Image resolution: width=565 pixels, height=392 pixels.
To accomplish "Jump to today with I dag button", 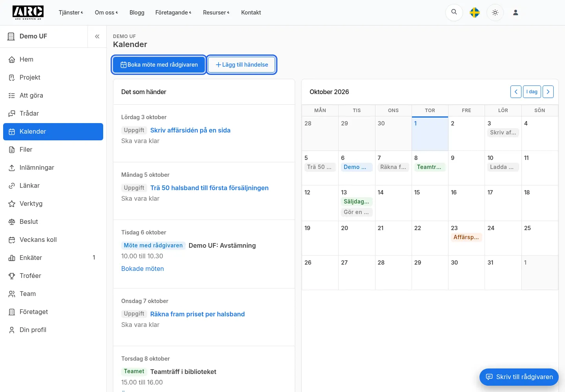I will [532, 92].
